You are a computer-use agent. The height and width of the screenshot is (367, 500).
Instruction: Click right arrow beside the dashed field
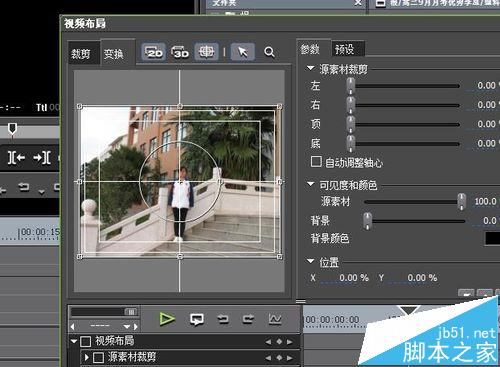[135, 326]
